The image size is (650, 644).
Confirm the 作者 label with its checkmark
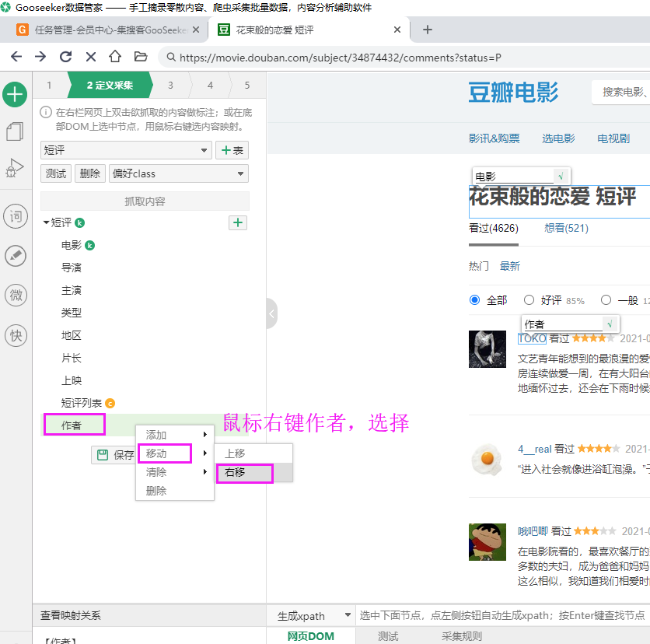pos(610,324)
